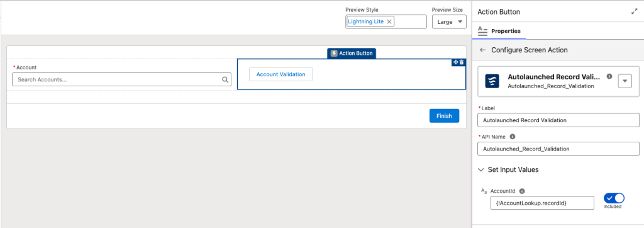This screenshot has width=644, height=228.
Task: Click the Properties tab icon
Action: pyautogui.click(x=482, y=31)
